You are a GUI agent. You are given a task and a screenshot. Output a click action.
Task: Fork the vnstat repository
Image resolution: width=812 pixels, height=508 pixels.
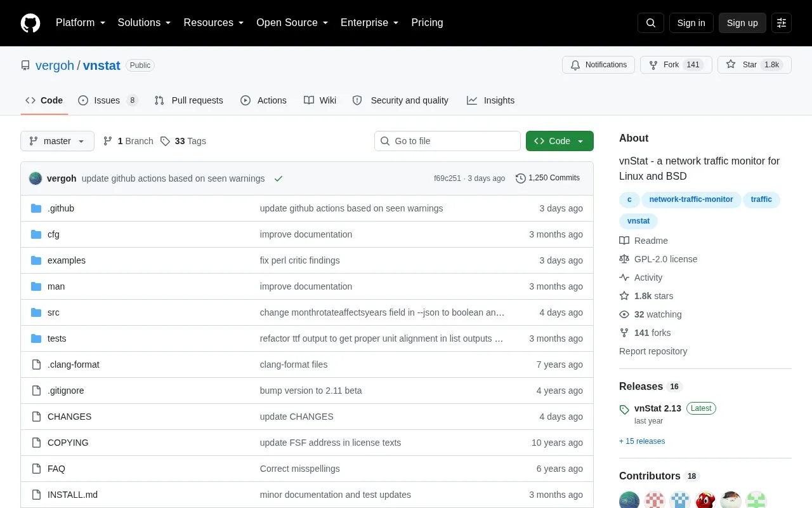click(676, 65)
